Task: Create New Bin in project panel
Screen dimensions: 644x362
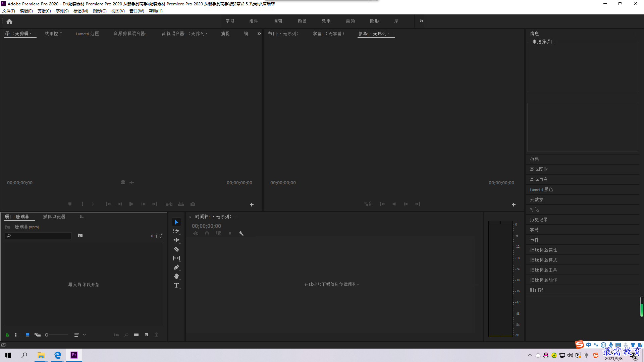Action: click(136, 335)
